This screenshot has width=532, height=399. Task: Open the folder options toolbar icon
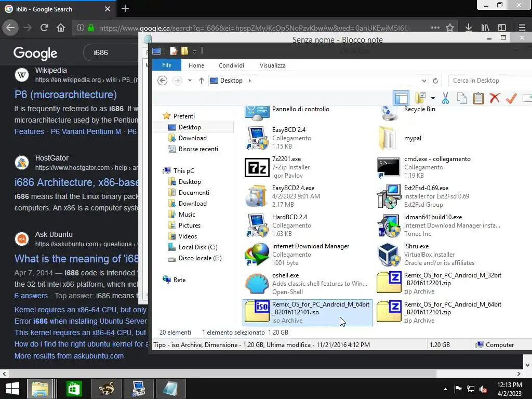click(x=421, y=98)
